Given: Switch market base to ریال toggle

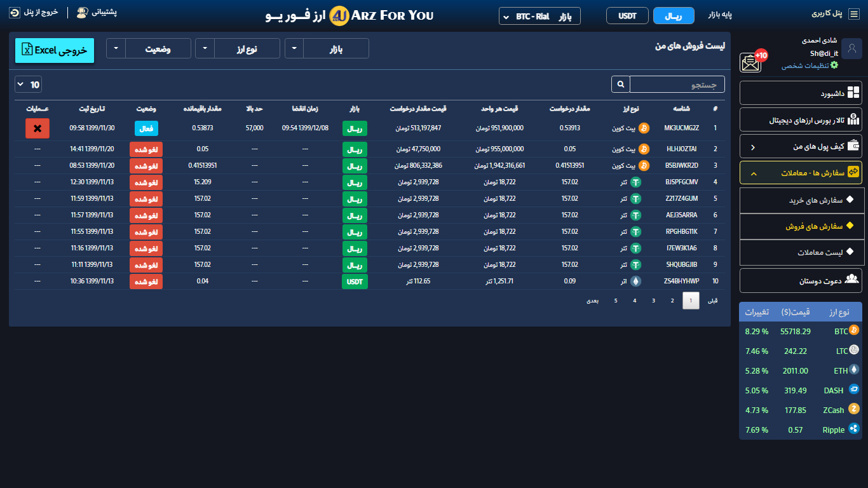Looking at the screenshot, I should [674, 16].
